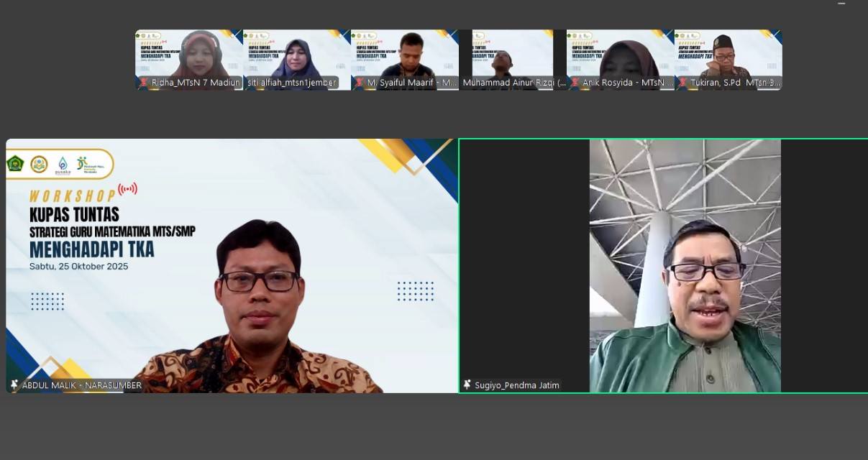Click the muted mic icon beside Tukiran, S.Pd
This screenshot has height=460, width=868.
click(683, 83)
